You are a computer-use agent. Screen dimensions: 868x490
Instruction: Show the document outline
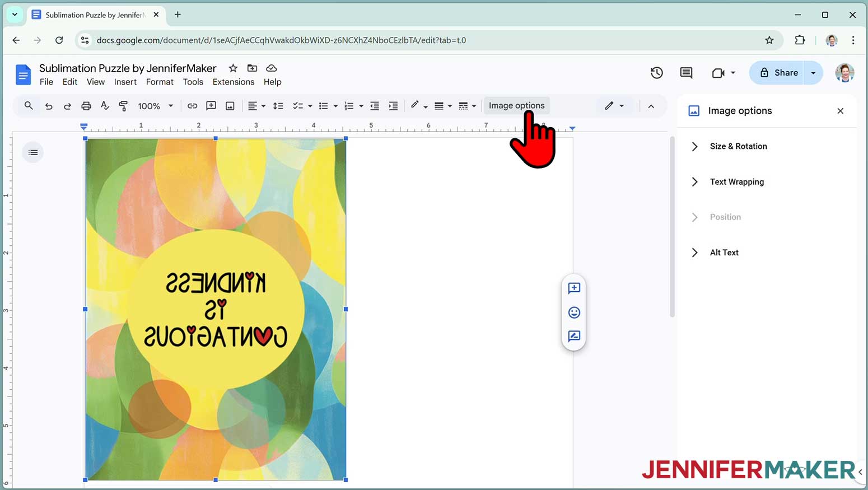point(33,152)
